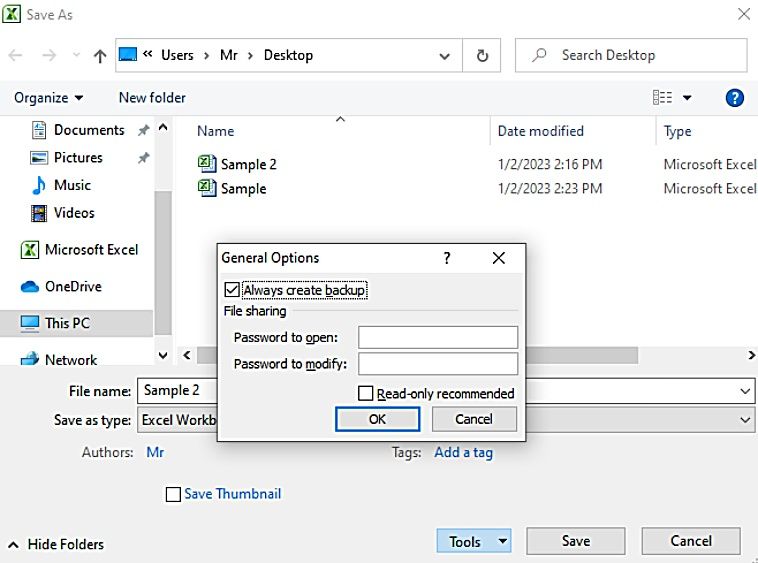This screenshot has width=758, height=563.
Task: Enable the Save Thumbnail checkbox
Action: (x=173, y=494)
